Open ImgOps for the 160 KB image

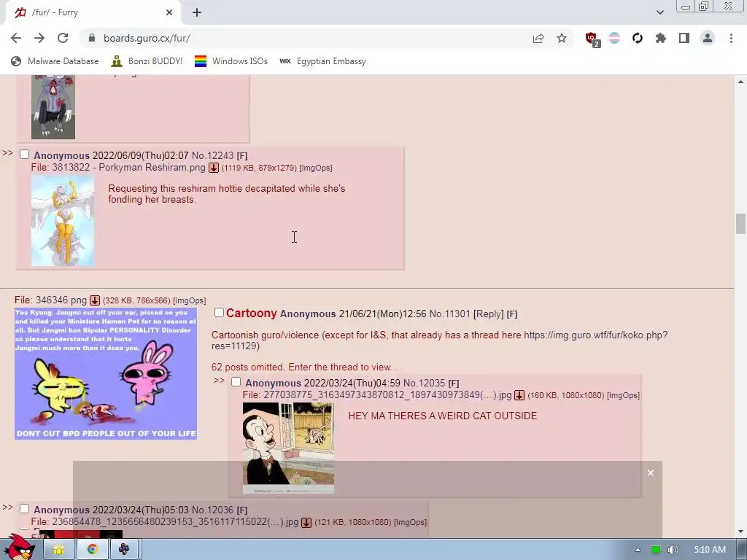point(623,396)
